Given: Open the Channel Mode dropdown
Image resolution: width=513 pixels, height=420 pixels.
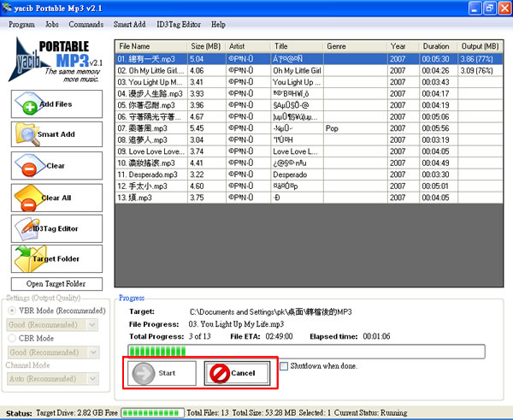Looking at the screenshot, I should [92, 378].
